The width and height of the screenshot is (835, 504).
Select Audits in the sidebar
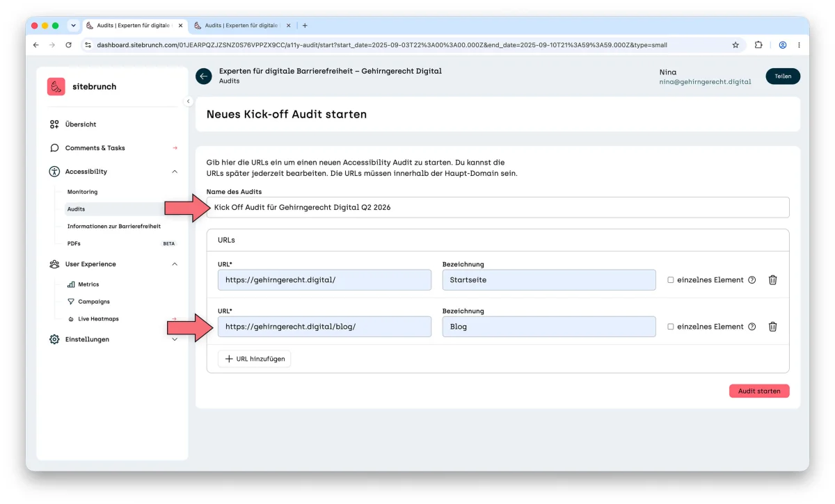(76, 209)
